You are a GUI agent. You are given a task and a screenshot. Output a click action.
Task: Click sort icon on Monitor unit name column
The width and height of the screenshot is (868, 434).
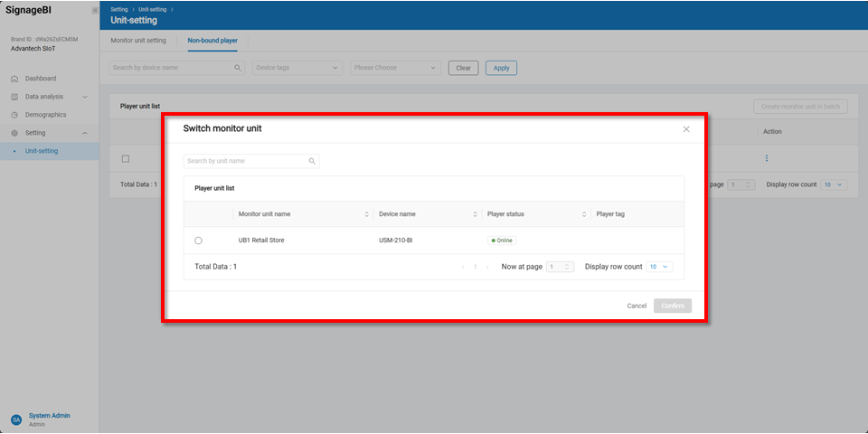[x=366, y=214]
